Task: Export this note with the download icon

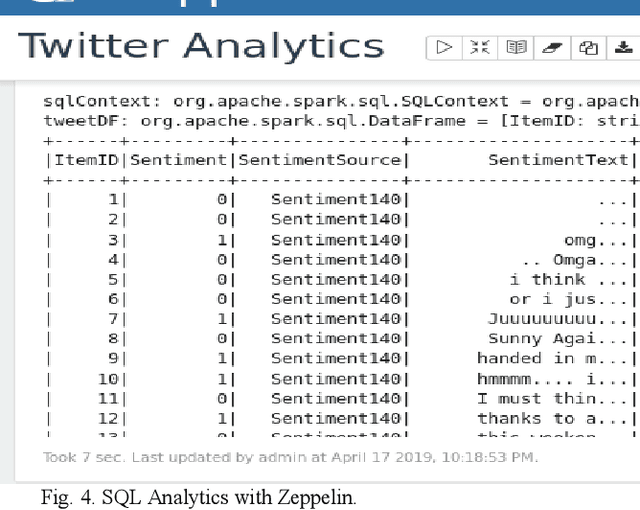Action: tap(624, 47)
